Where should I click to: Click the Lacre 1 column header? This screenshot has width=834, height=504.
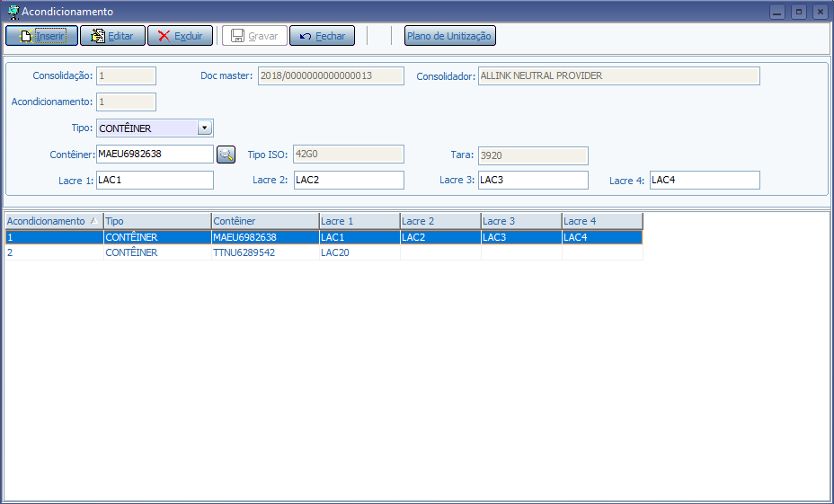tap(359, 221)
